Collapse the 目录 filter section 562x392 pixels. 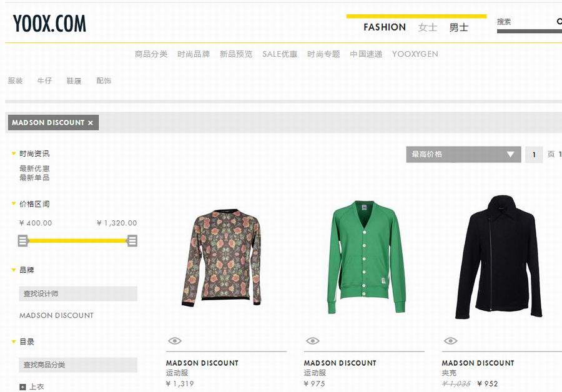coord(14,342)
